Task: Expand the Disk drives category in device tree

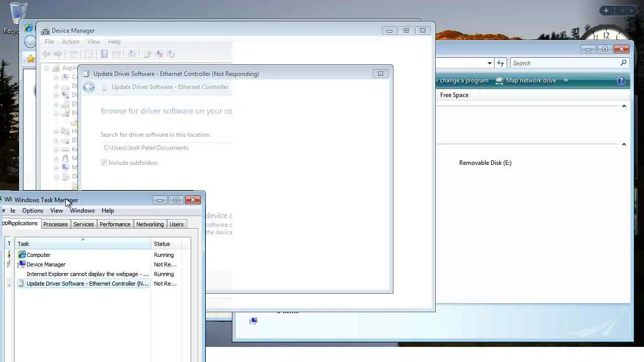Action: click(56, 86)
